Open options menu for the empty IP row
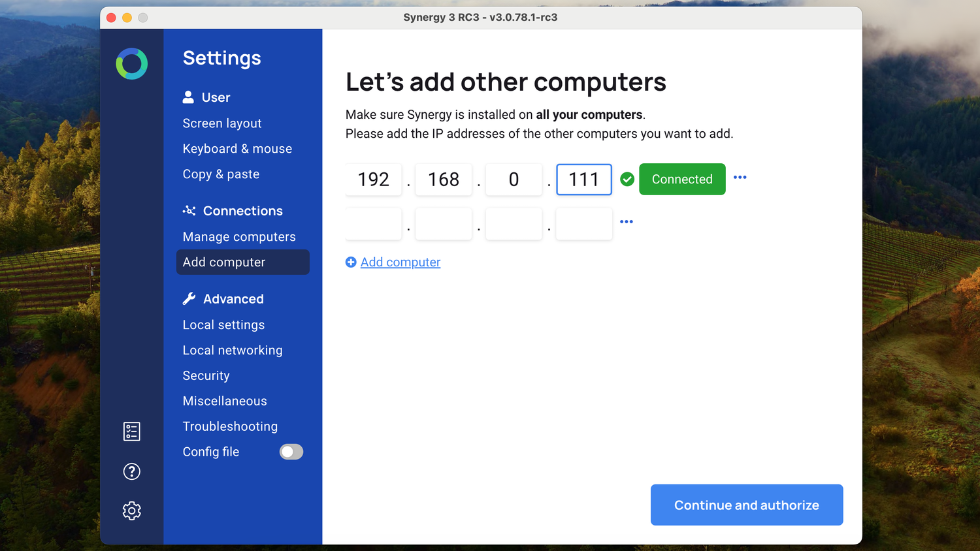 point(627,222)
